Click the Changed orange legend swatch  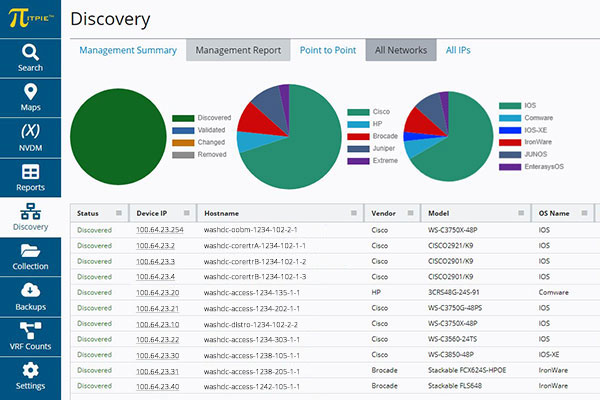click(x=183, y=142)
